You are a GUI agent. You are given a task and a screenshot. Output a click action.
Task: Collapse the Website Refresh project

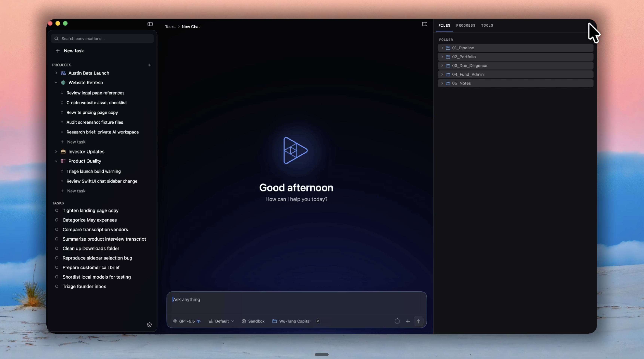(x=56, y=83)
